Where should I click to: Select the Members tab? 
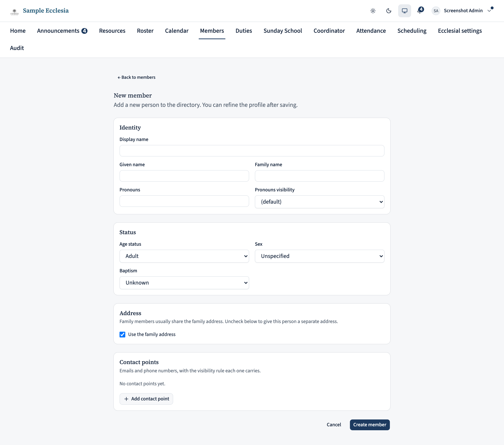pos(212,31)
